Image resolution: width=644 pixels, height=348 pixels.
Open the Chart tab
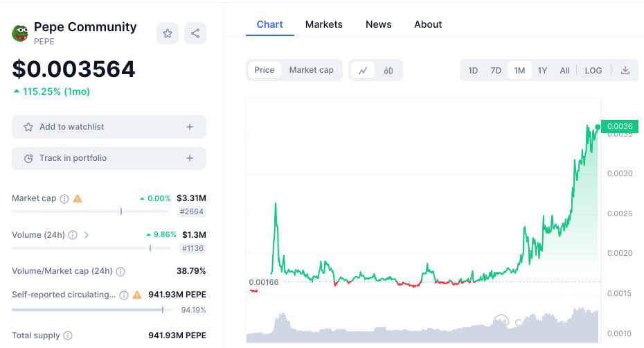click(x=270, y=24)
